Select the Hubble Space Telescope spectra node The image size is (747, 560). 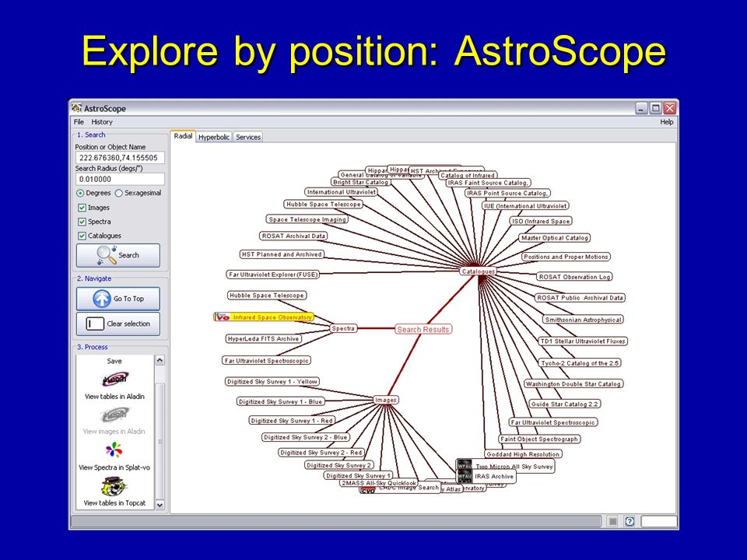click(x=266, y=296)
